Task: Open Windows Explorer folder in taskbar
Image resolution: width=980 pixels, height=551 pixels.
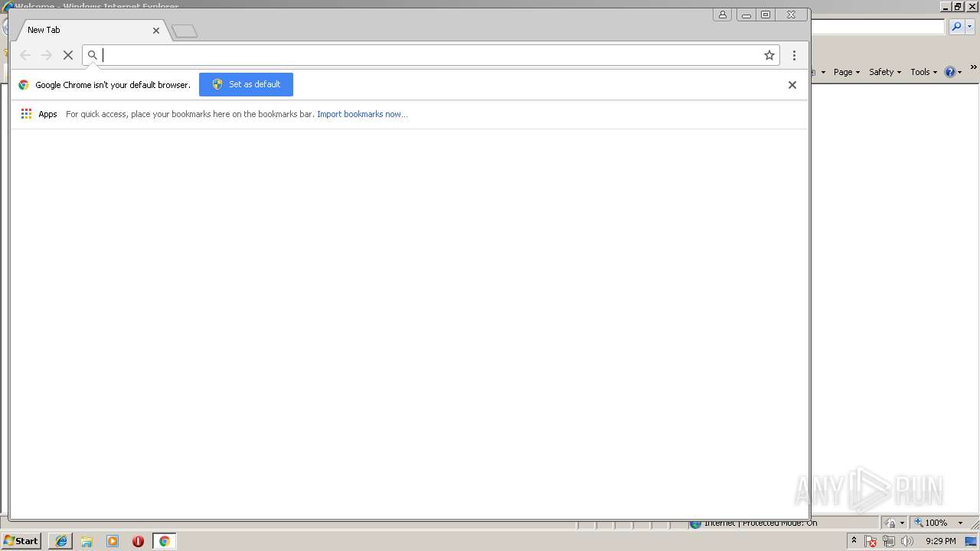Action: pyautogui.click(x=87, y=541)
